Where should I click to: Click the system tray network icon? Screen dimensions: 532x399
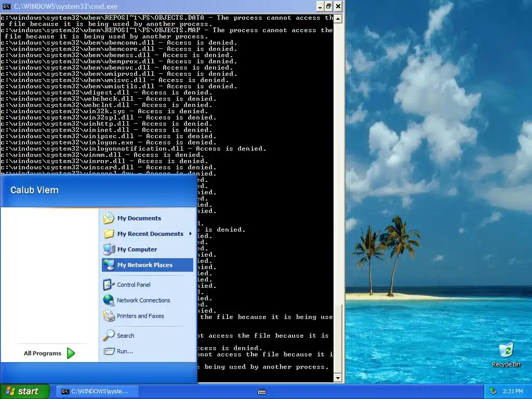coord(494,391)
